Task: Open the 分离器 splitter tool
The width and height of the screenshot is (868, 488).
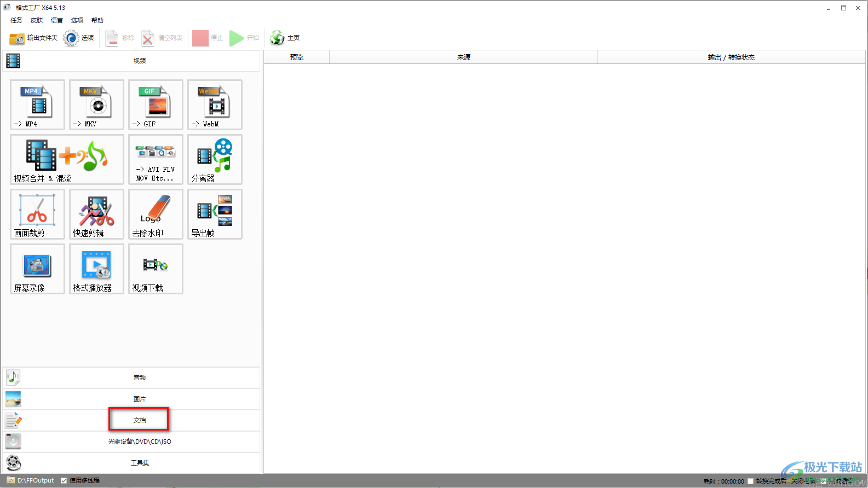Action: point(215,159)
